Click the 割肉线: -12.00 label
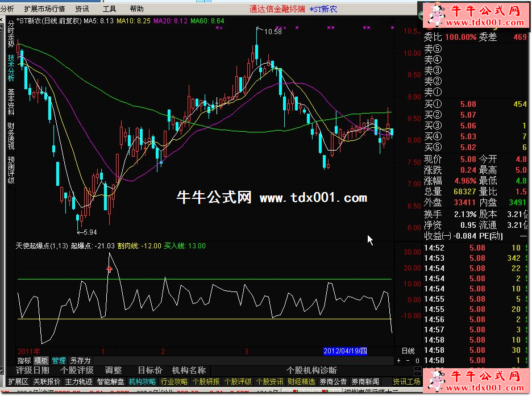532x396 pixels. (139, 246)
